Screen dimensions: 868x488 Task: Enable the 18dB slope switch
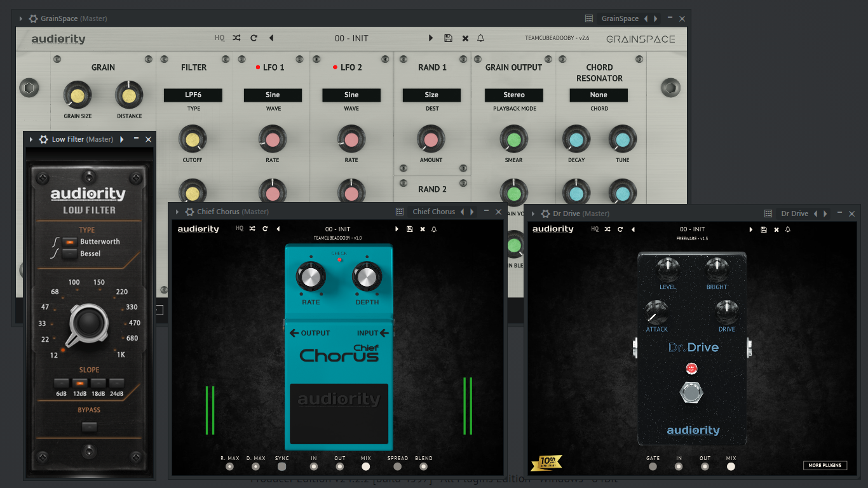point(98,383)
